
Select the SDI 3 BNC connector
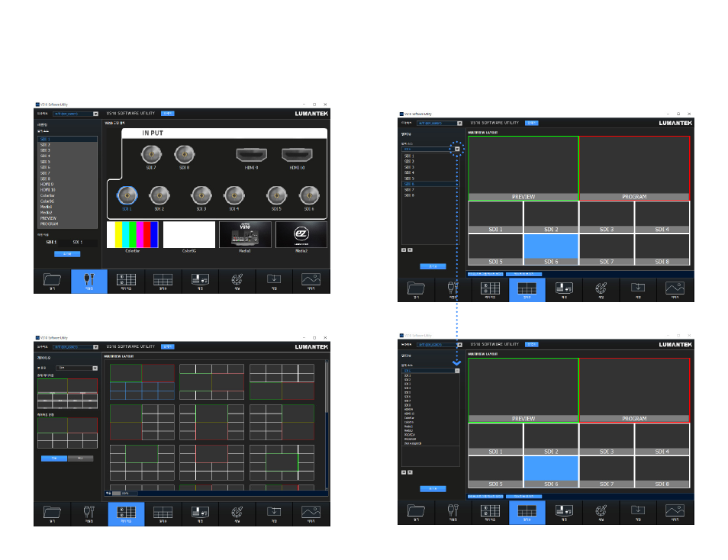201,195
